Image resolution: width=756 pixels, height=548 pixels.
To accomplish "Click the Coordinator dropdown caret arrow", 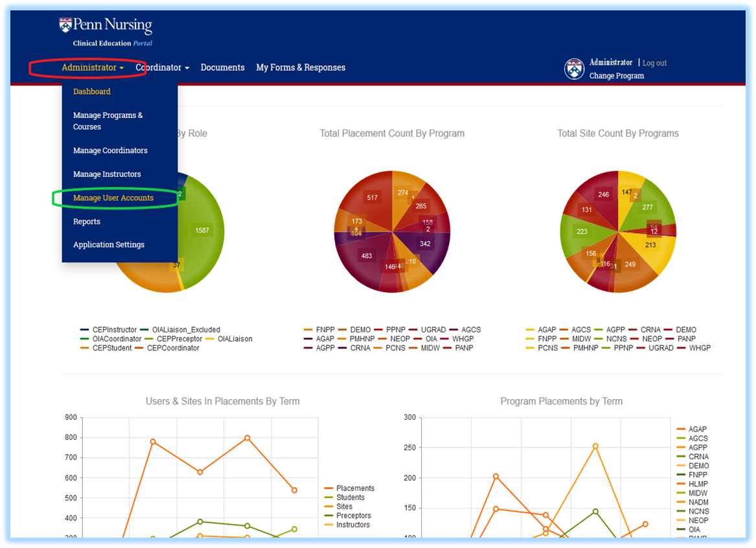I will (187, 68).
